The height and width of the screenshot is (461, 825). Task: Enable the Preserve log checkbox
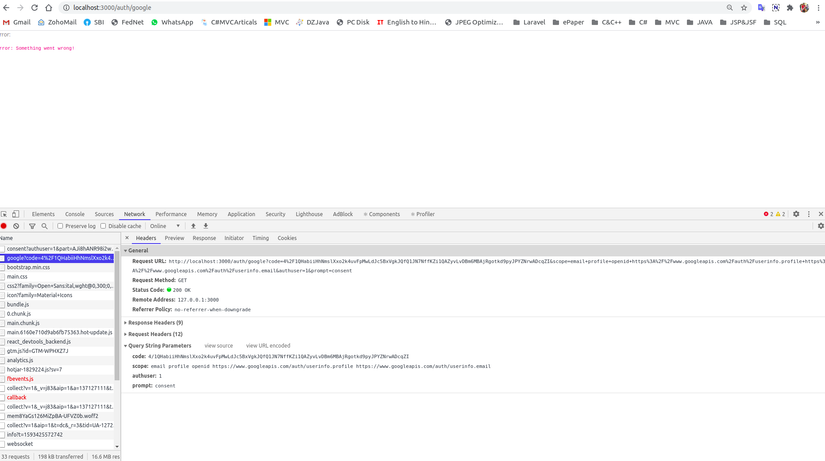(60, 226)
